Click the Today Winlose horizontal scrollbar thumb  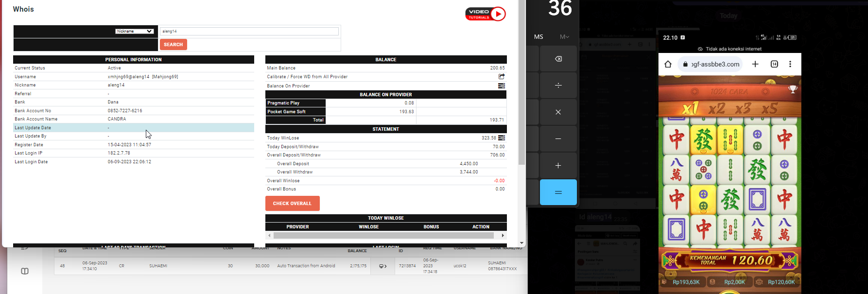[x=383, y=236]
